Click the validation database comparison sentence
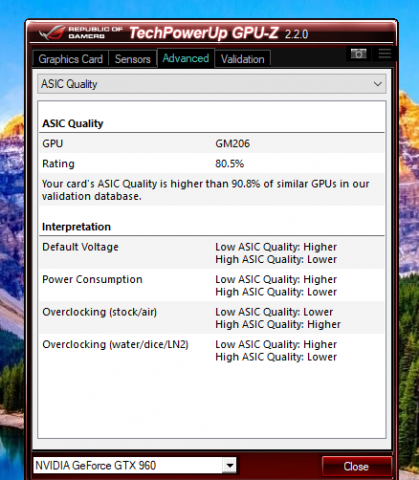Image resolution: width=419 pixels, height=480 pixels. click(206, 190)
